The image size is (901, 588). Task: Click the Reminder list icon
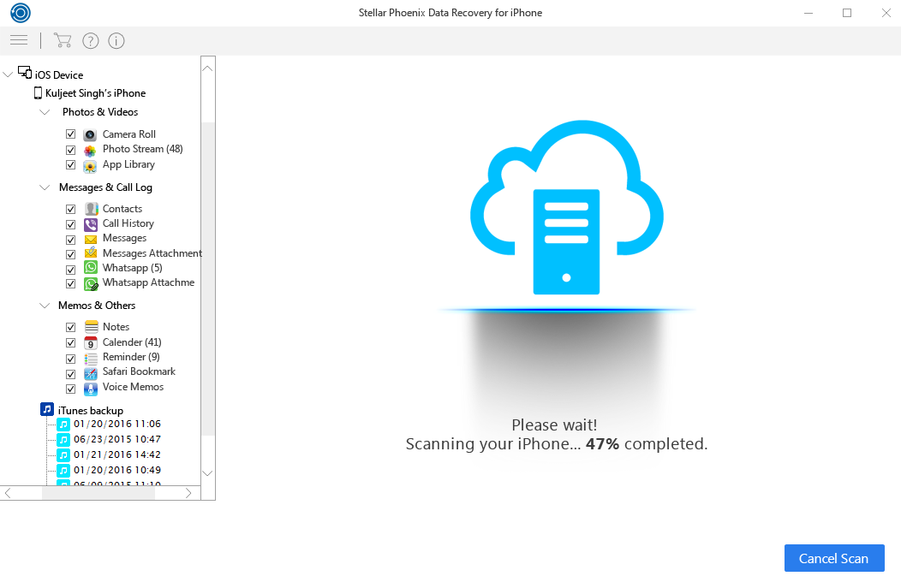tap(91, 359)
